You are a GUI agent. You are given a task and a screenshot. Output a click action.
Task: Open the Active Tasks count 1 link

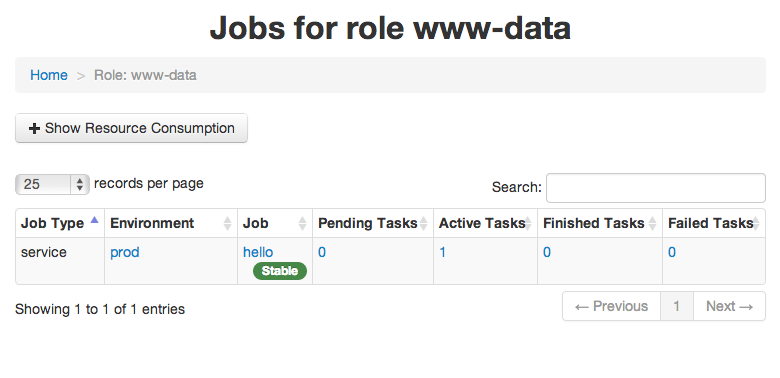[x=442, y=252]
